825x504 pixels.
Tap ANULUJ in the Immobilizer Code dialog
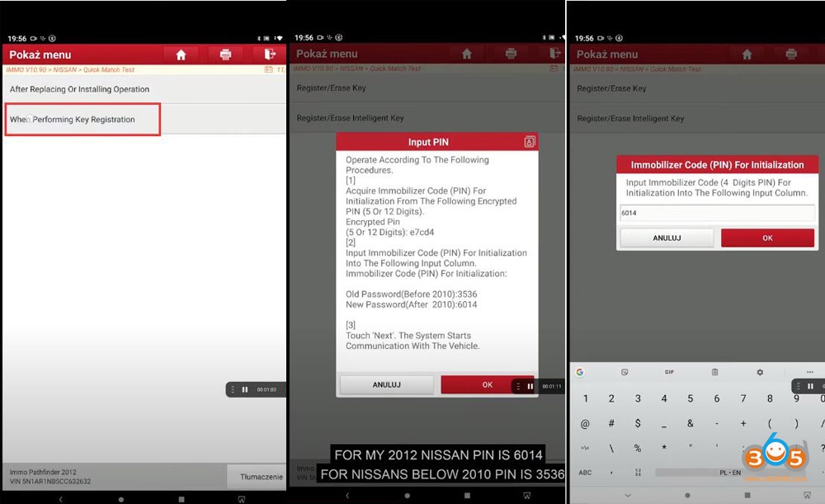pos(667,238)
